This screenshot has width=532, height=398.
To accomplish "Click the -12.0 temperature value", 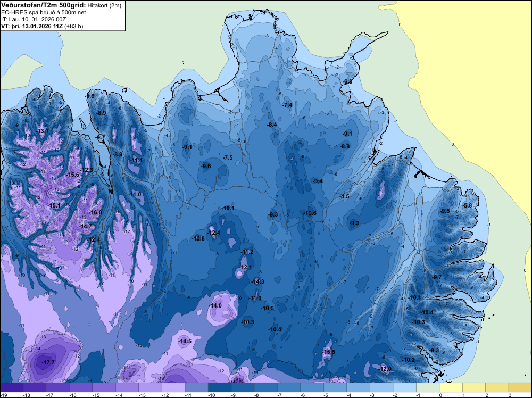I will pyautogui.click(x=385, y=369).
